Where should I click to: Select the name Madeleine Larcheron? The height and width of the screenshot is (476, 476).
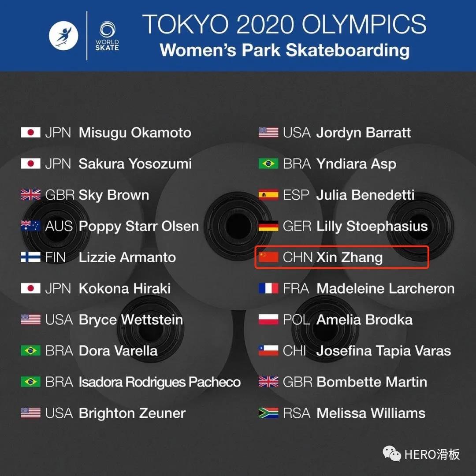point(386,288)
